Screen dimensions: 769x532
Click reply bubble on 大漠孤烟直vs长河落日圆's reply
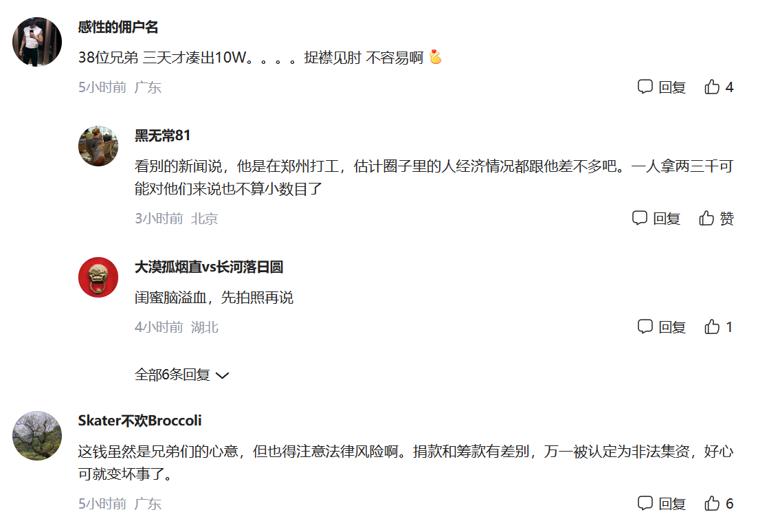coord(645,326)
